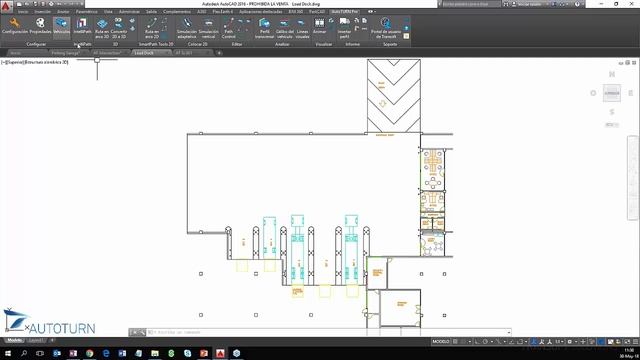Open command line history arrow
Viewport: 640px width, 360px height.
509,332
